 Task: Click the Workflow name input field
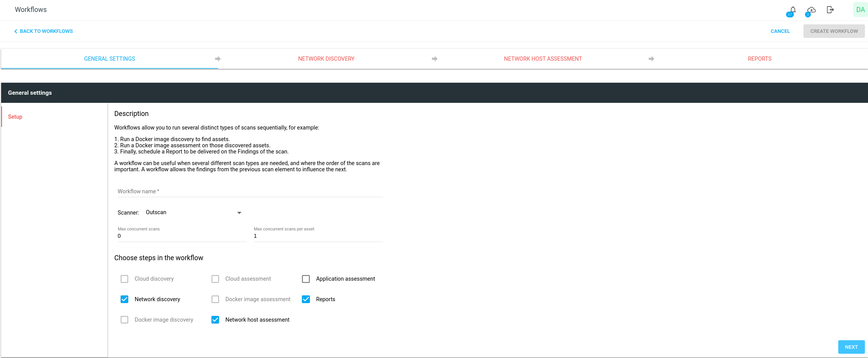(250, 191)
